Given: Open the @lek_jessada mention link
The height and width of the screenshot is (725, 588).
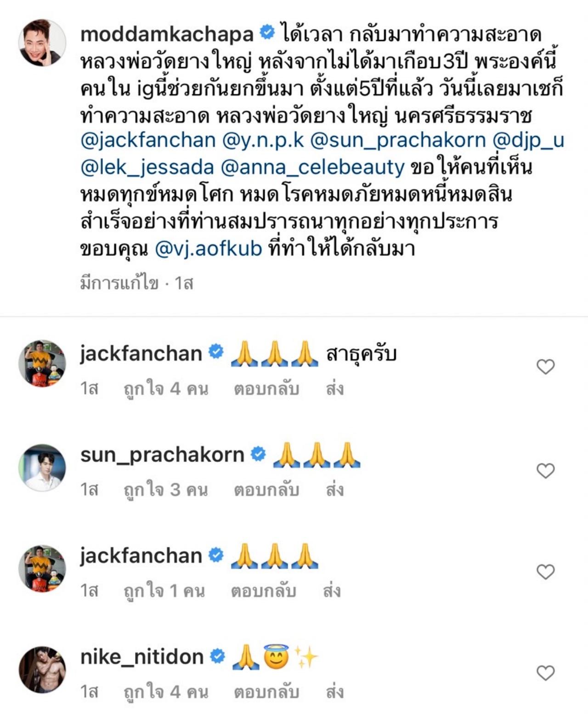Looking at the screenshot, I should 147,168.
